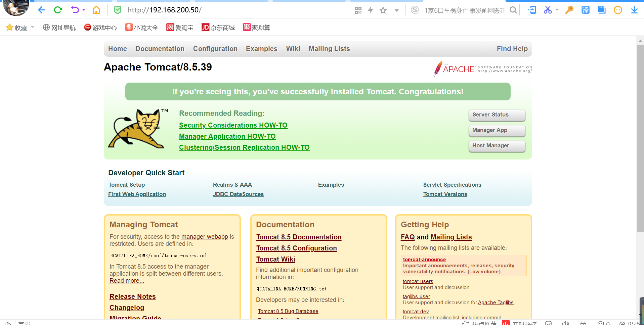644x325 pixels.
Task: Open the 京东商城 bookmark
Action: (218, 28)
